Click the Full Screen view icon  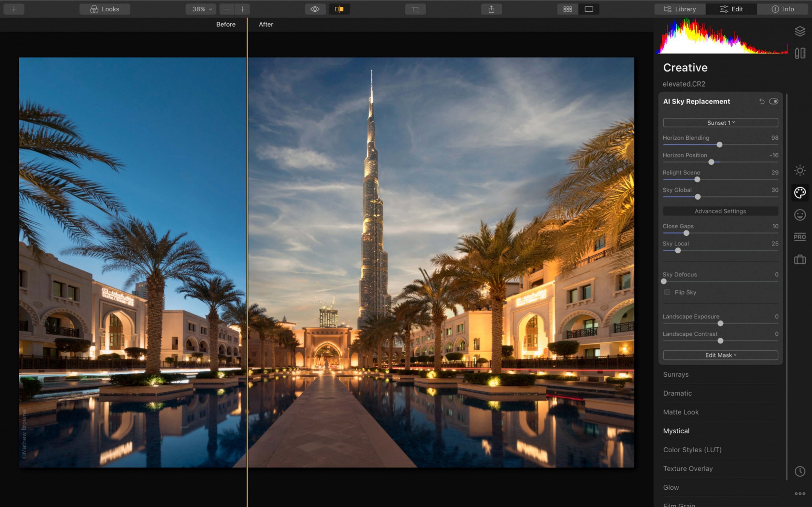tap(589, 9)
